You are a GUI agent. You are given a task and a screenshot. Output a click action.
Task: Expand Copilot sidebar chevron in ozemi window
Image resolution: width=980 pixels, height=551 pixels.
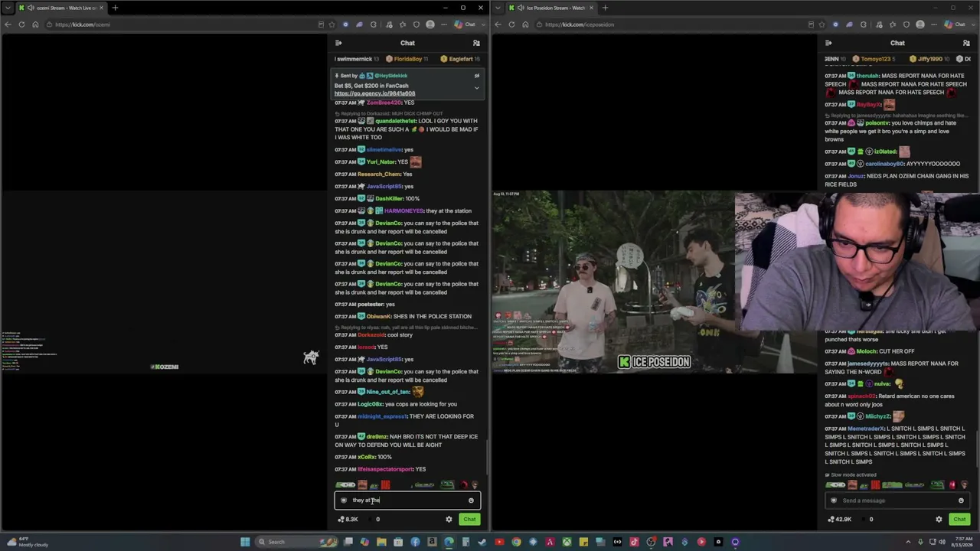(482, 24)
